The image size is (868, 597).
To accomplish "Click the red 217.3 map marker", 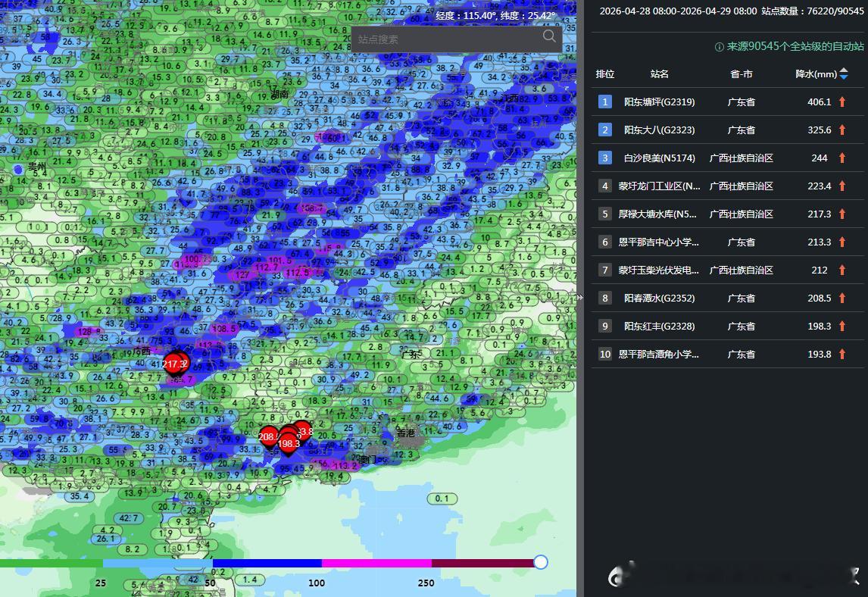I will pos(174,364).
